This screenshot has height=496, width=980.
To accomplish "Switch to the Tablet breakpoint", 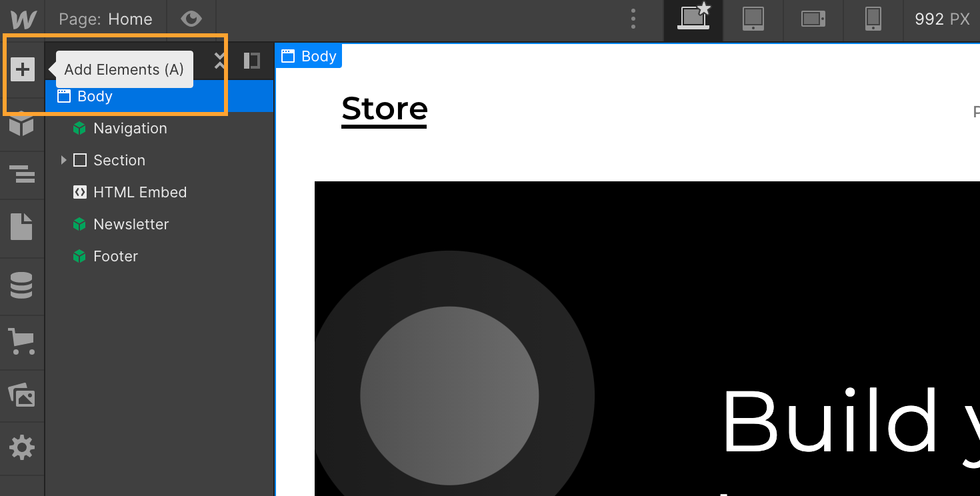I will [x=753, y=19].
